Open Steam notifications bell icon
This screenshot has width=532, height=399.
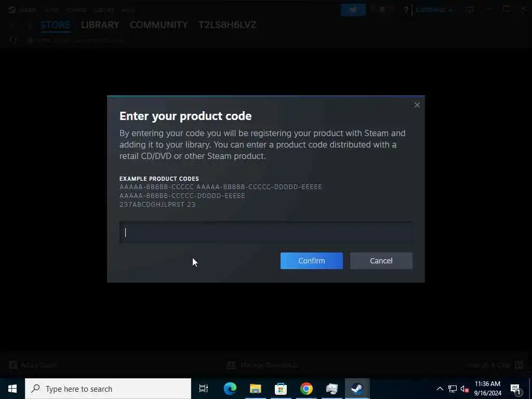[382, 10]
